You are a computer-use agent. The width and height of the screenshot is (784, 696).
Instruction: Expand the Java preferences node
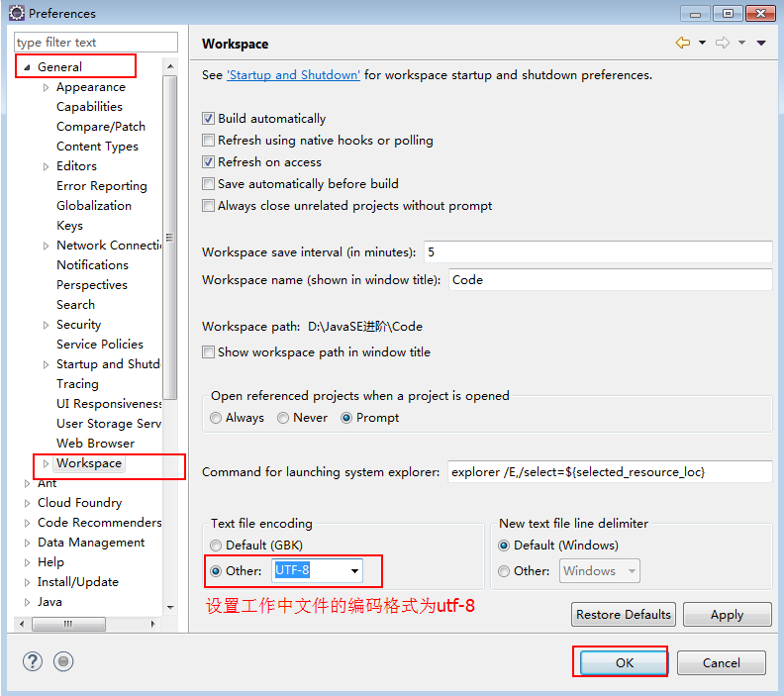click(27, 602)
